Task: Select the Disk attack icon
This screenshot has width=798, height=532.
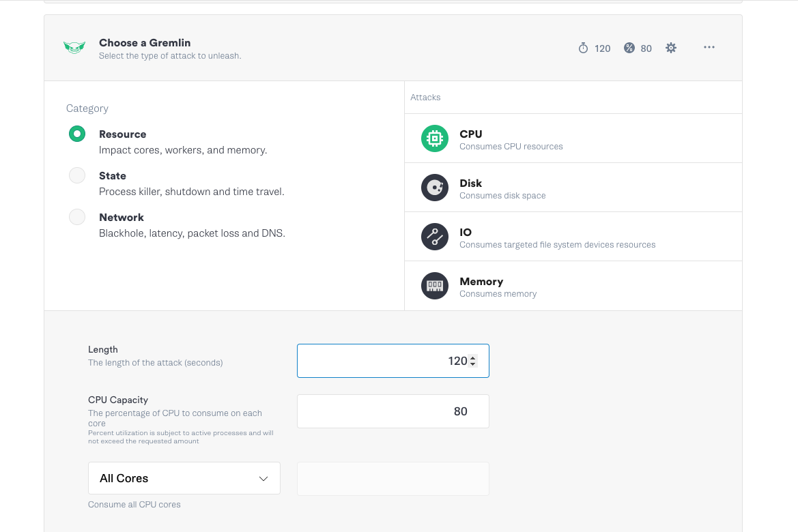Action: click(x=435, y=188)
